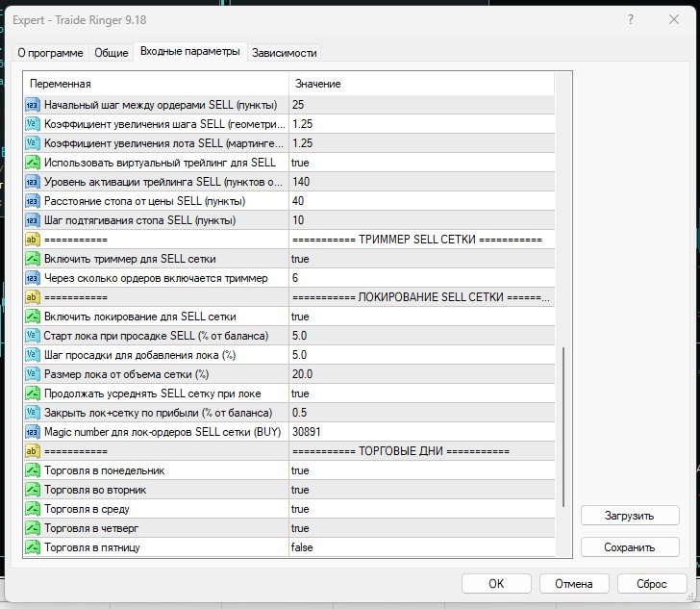Click icon of Шаг просадки для добавления лока
This screenshot has height=609, width=700.
pyautogui.click(x=33, y=355)
